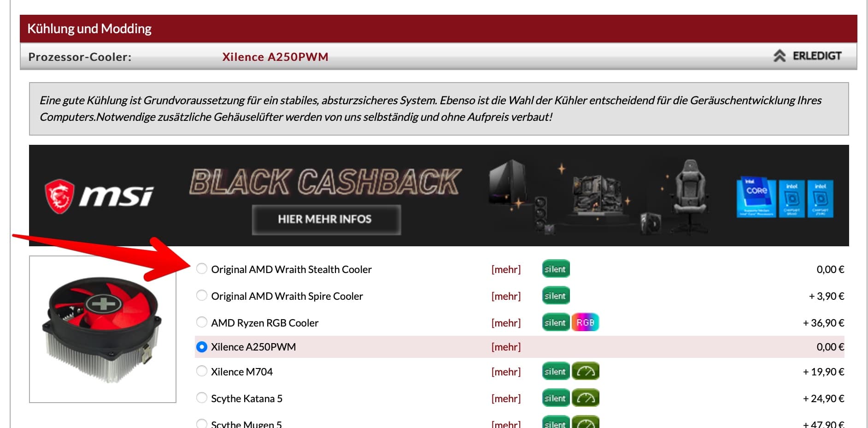
Task: Click silent badge of AMD Ryzen RGB Cooler
Action: (556, 322)
